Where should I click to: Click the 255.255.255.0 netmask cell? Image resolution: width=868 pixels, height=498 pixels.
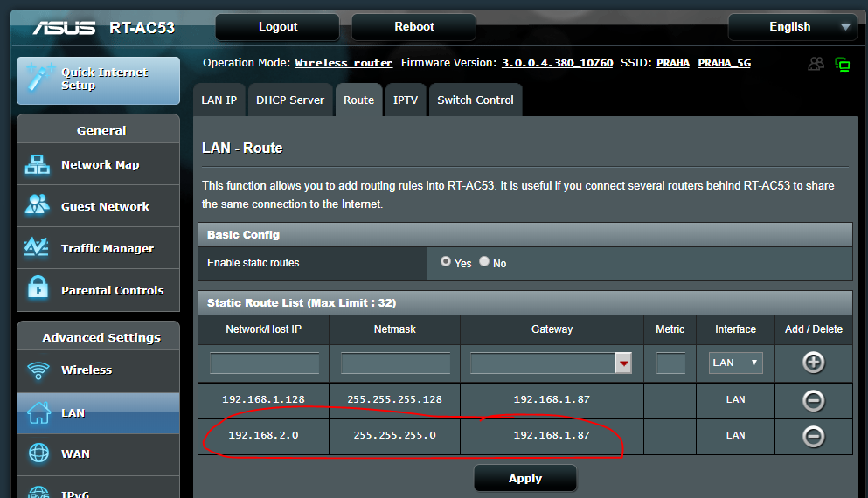[x=395, y=435]
